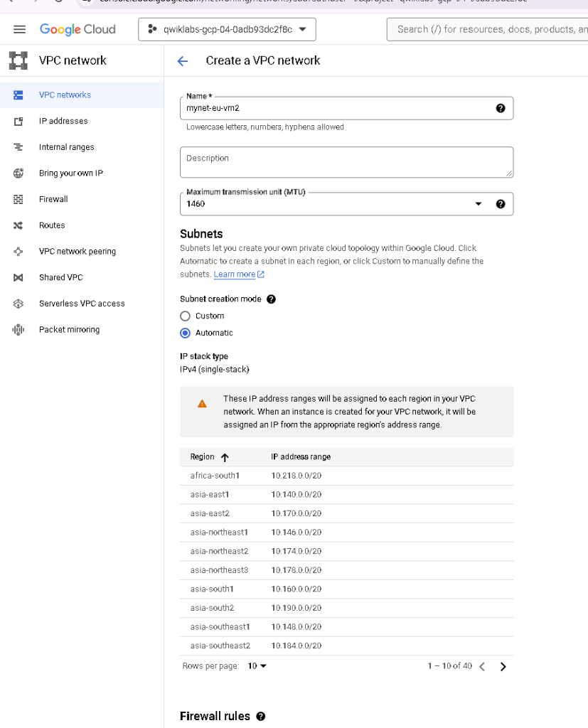The image size is (588, 728).
Task: Click the back arrow beside Create a VPC network
Action: [x=183, y=61]
